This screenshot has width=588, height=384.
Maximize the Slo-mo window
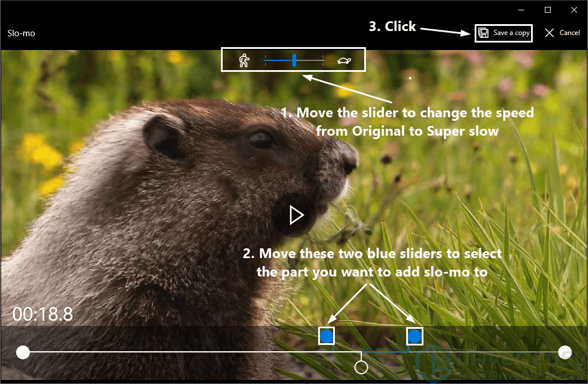(x=548, y=10)
